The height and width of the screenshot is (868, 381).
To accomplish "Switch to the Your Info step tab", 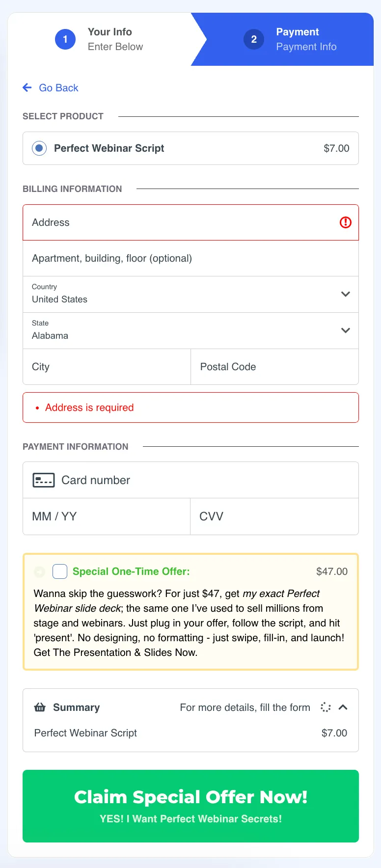I will (102, 39).
